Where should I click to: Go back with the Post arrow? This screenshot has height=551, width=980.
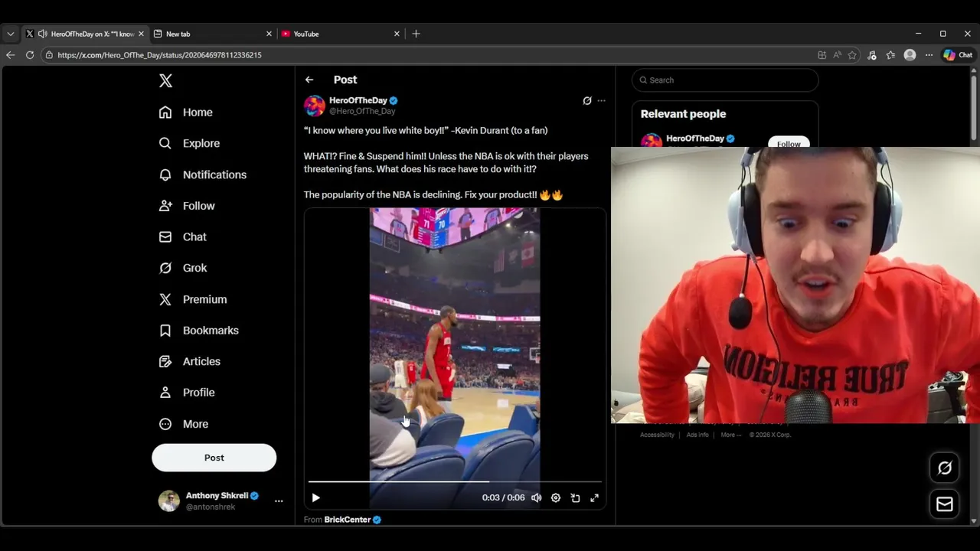pos(309,80)
